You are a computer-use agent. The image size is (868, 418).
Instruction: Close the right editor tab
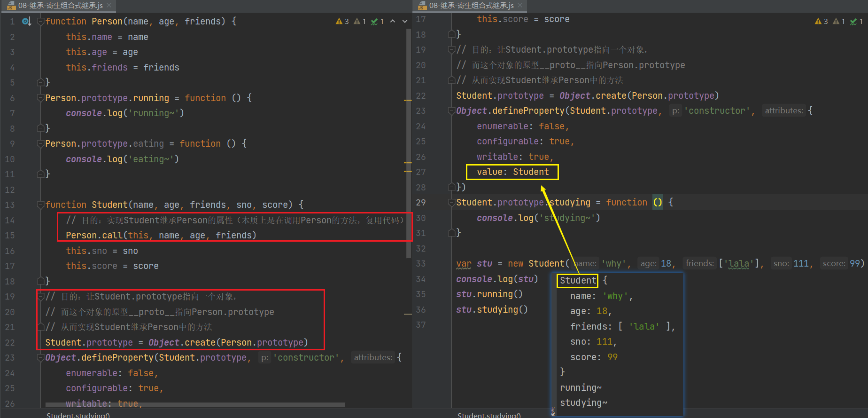(x=520, y=6)
